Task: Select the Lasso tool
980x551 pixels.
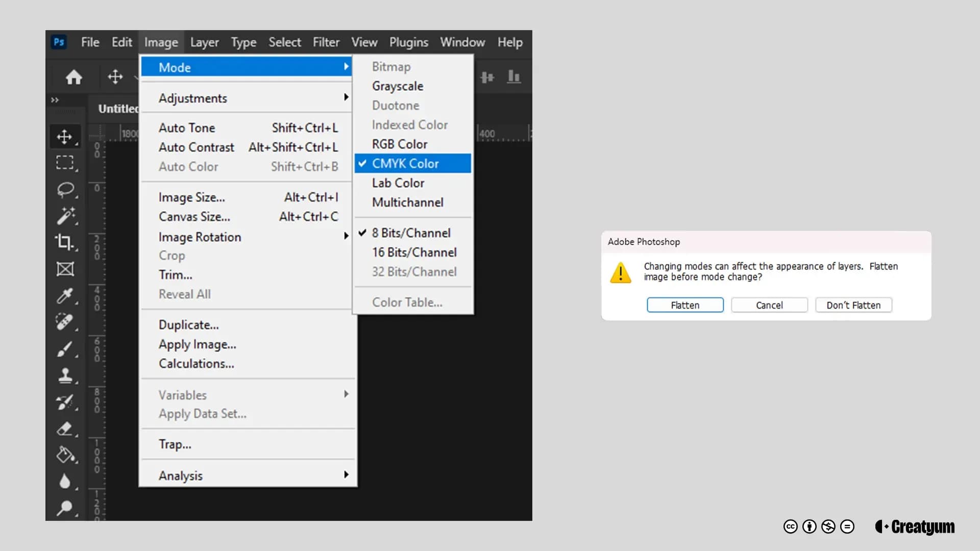Action: (65, 189)
